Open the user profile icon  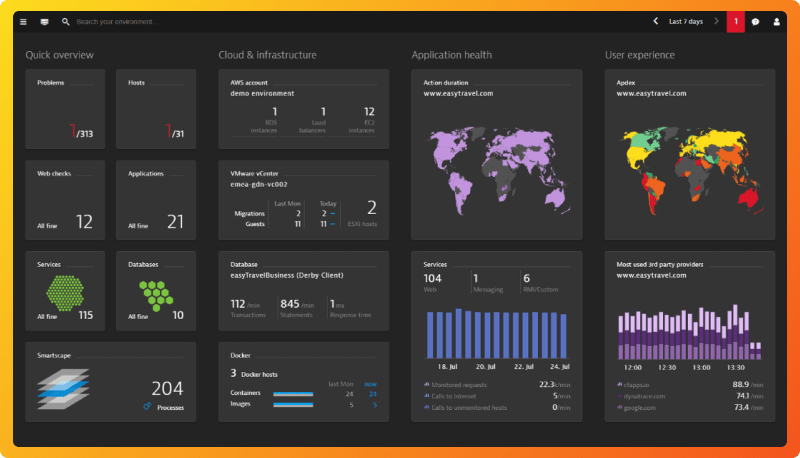point(777,22)
